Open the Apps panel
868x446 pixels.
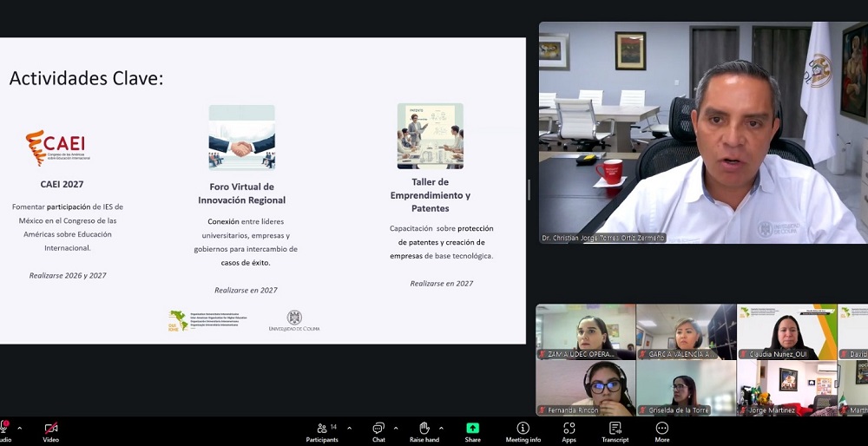[x=569, y=431]
